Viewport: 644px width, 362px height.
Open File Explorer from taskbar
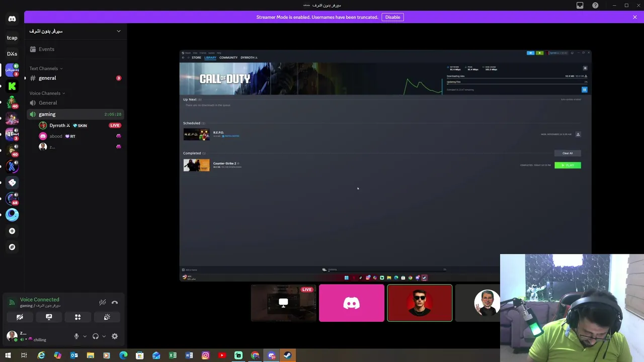(x=91, y=355)
